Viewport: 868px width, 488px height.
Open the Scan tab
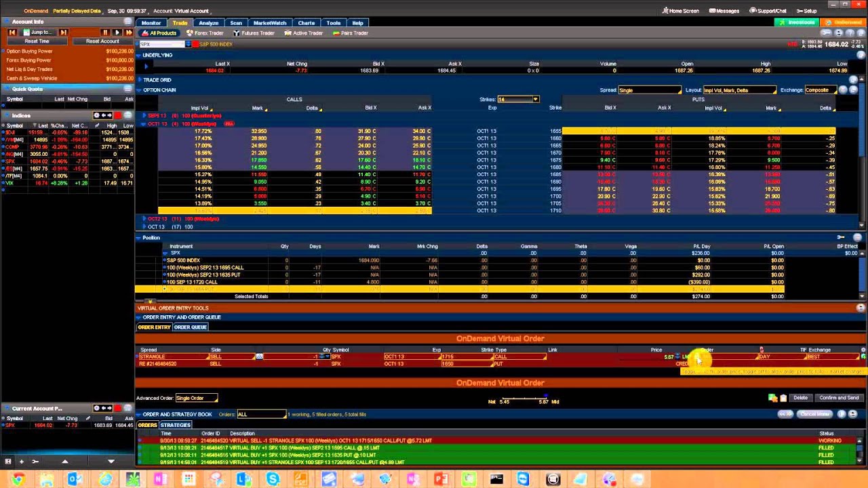pos(236,23)
